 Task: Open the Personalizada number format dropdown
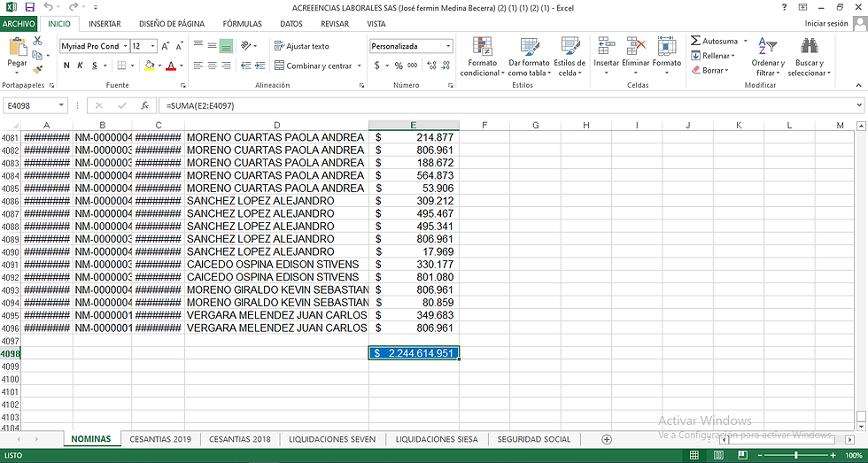coord(448,46)
